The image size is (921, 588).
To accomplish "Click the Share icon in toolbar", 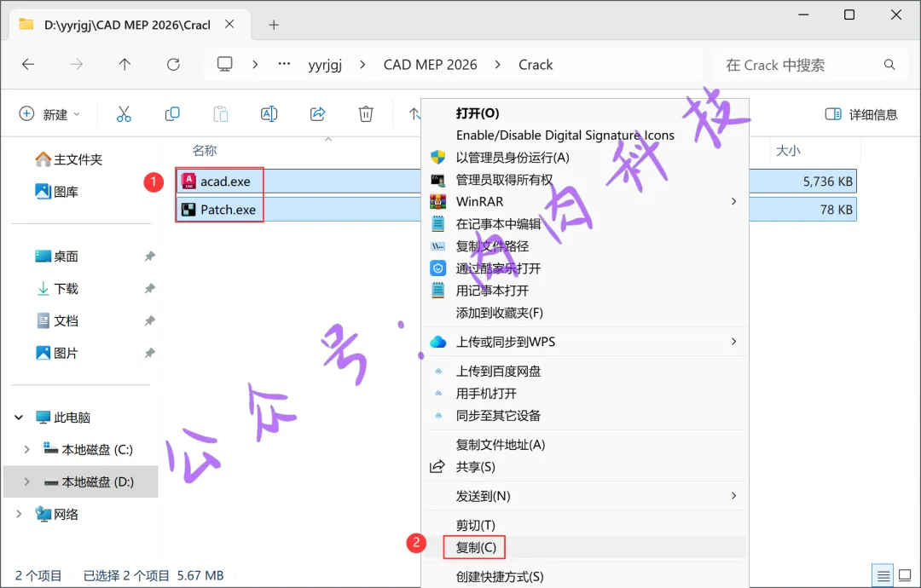I will (318, 114).
